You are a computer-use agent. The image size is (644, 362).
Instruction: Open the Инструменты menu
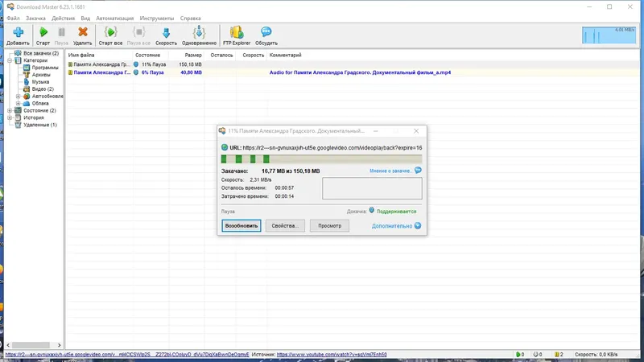pyautogui.click(x=157, y=18)
